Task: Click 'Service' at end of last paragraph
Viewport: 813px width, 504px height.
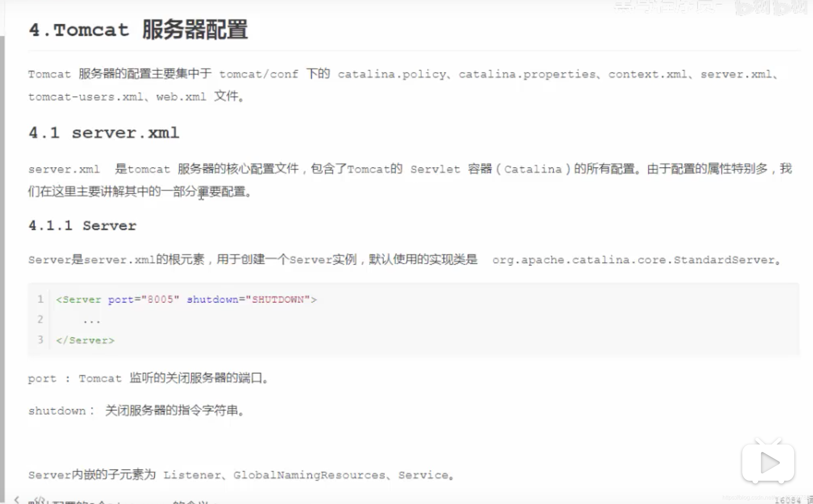Action: 423,475
